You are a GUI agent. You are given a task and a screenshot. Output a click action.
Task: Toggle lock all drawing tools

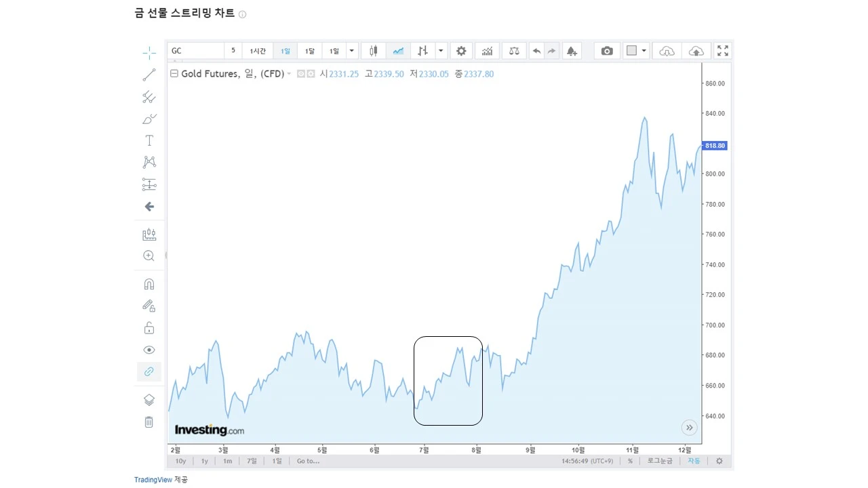pyautogui.click(x=149, y=328)
